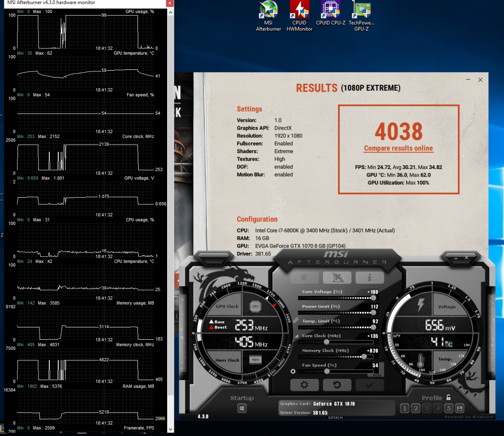The image size is (504, 436).
Task: Click the Intel Core i7-6800K CPU line
Action: [316, 230]
